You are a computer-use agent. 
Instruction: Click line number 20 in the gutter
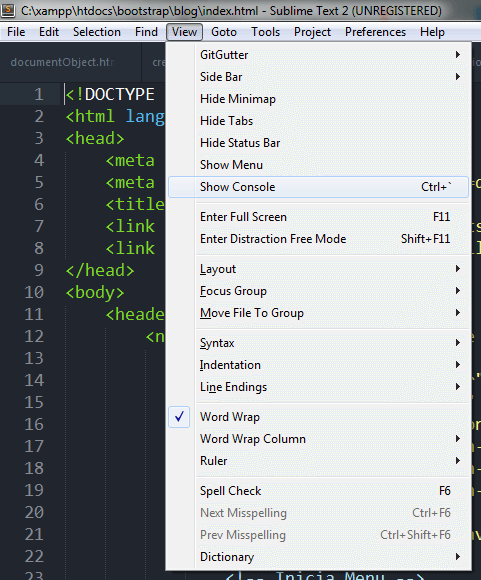click(x=34, y=512)
